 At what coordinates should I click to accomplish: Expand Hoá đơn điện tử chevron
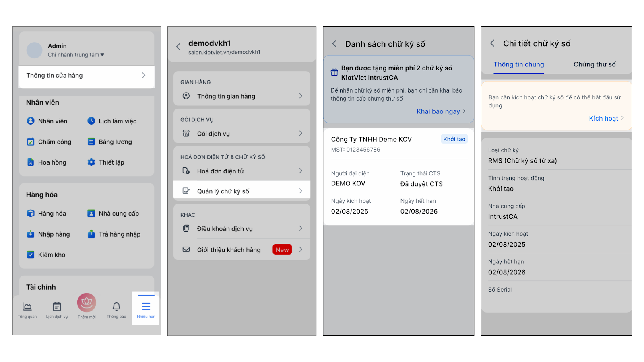(301, 171)
